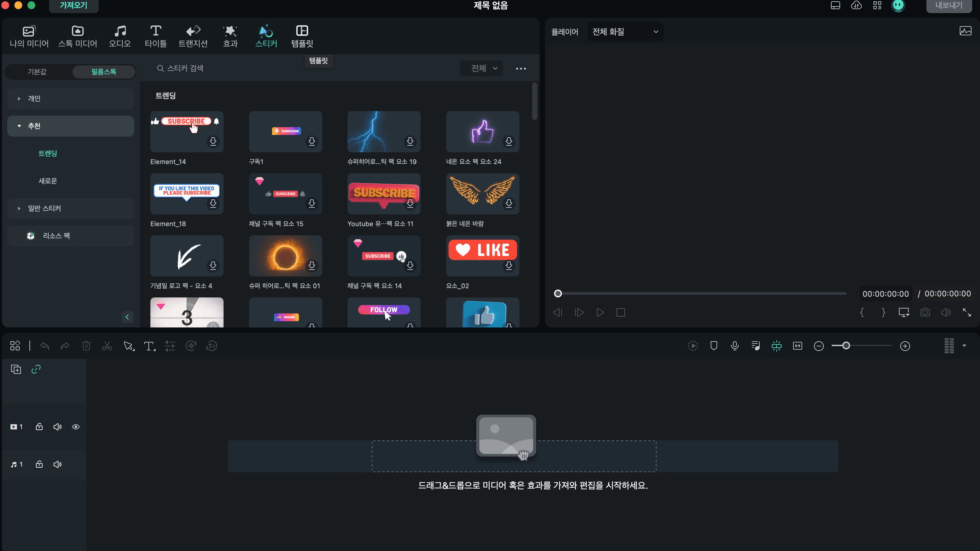Add a marker with the shield icon
Image resolution: width=980 pixels, height=551 pixels.
(x=714, y=346)
